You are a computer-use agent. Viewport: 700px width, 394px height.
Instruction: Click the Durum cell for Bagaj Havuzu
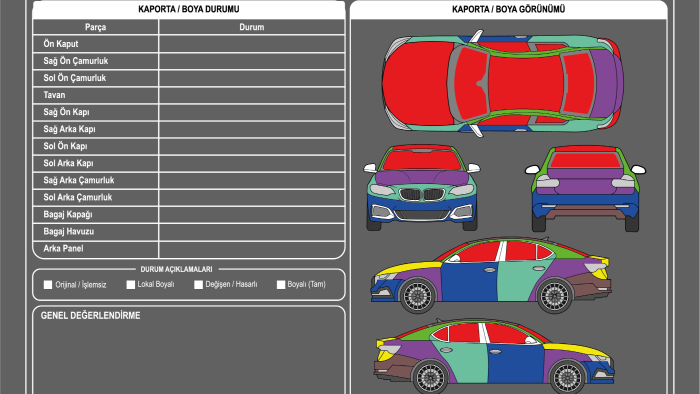252,232
